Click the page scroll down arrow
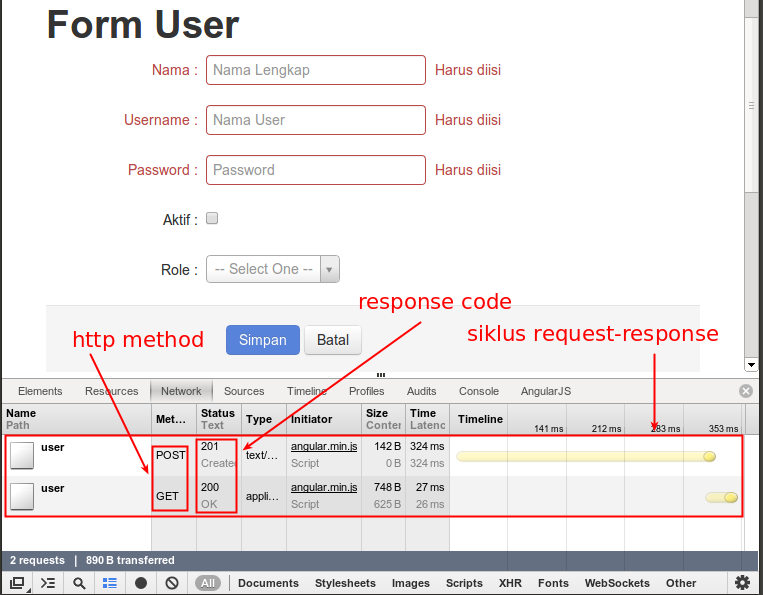The image size is (763, 595). click(x=751, y=365)
